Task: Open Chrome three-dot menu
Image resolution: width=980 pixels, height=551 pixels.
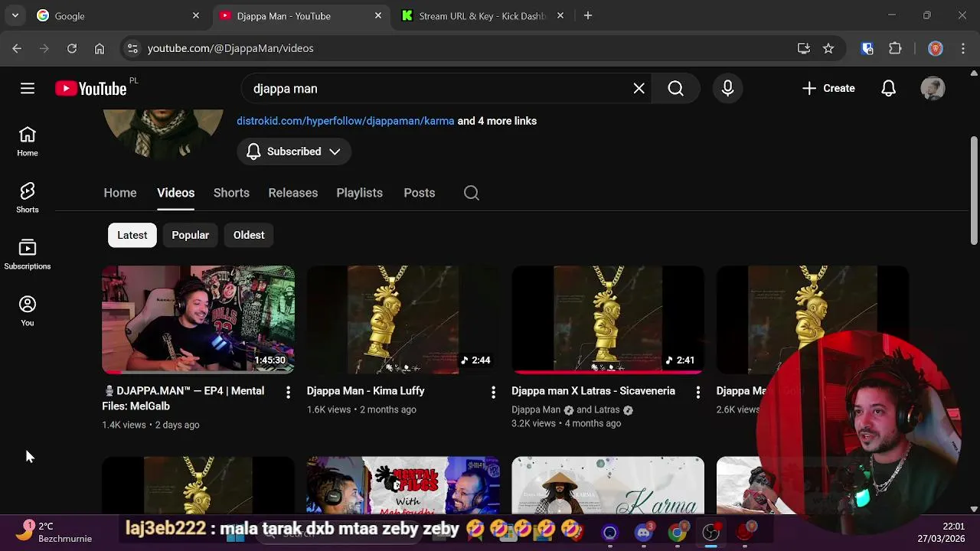Action: pos(962,48)
